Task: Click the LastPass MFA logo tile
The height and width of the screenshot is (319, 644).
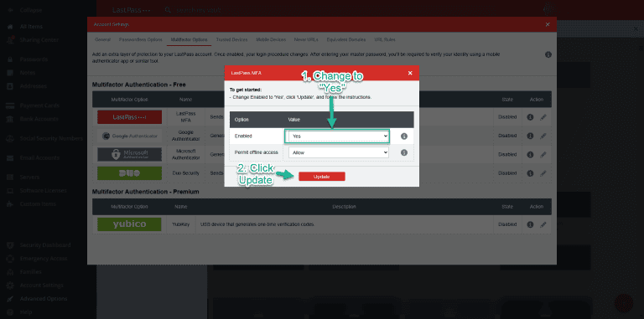Action: pyautogui.click(x=129, y=117)
